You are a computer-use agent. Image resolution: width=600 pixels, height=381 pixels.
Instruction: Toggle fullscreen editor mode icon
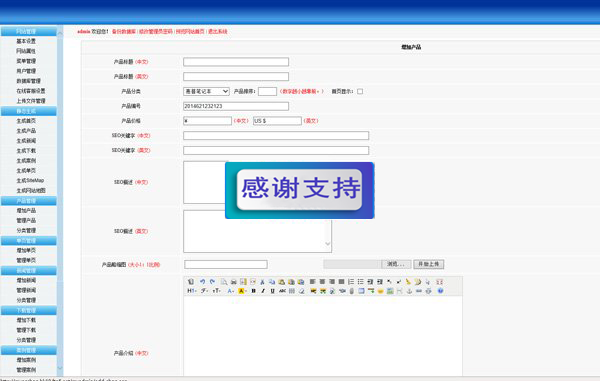tap(440, 282)
